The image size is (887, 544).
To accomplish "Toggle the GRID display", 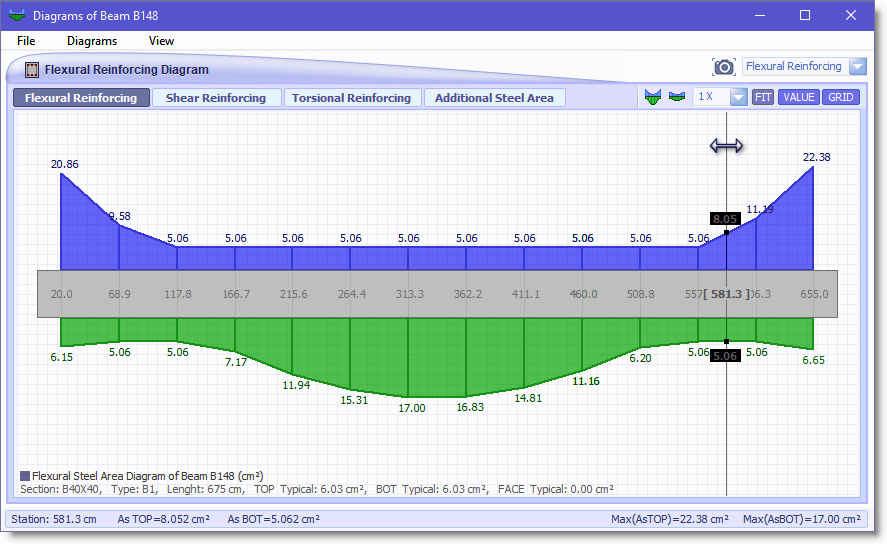I will [841, 97].
